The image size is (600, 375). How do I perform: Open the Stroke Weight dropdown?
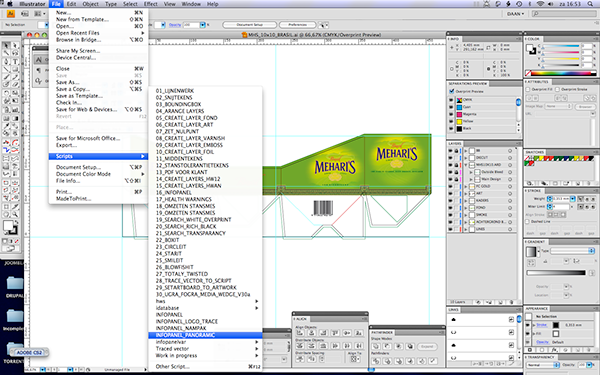[573, 199]
